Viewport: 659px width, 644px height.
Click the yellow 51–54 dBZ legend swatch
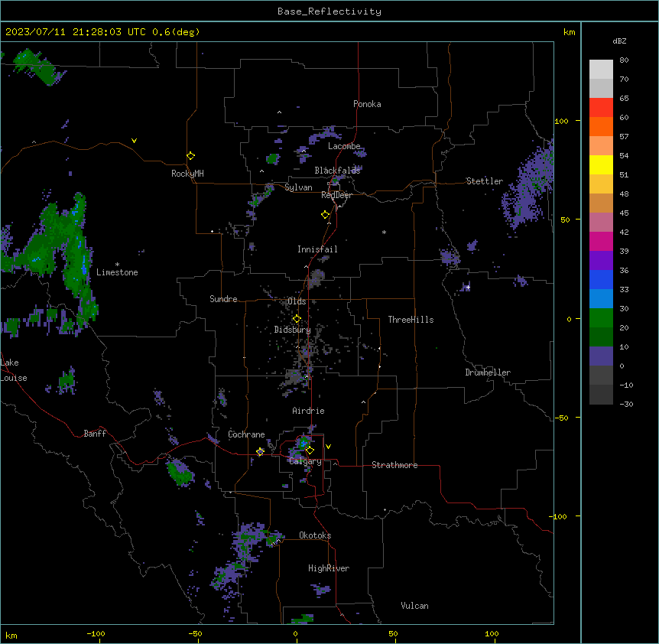601,164
